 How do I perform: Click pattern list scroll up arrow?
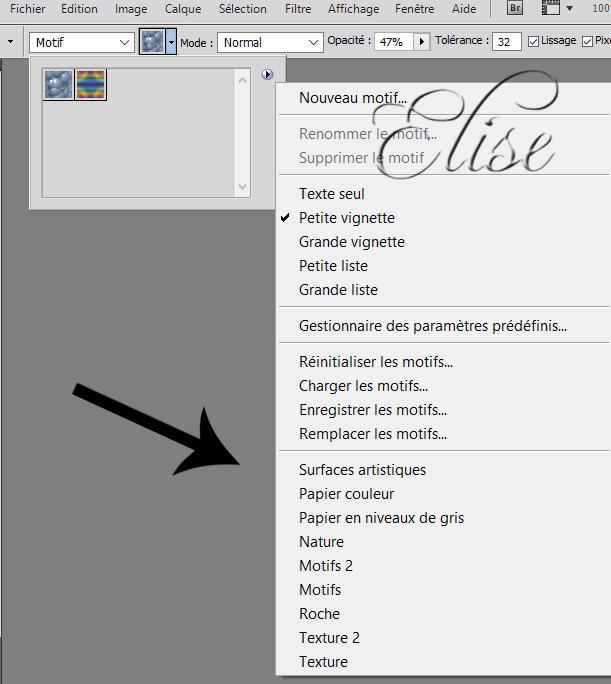click(242, 80)
